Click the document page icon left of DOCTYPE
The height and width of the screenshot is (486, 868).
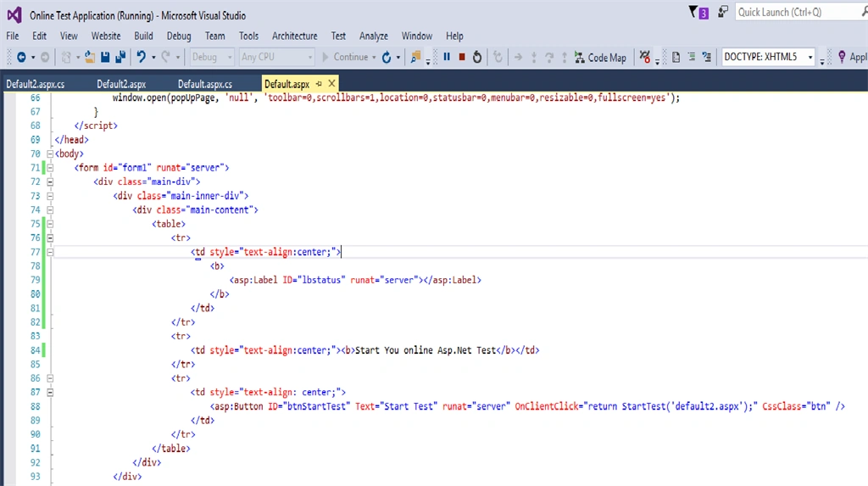tap(676, 57)
